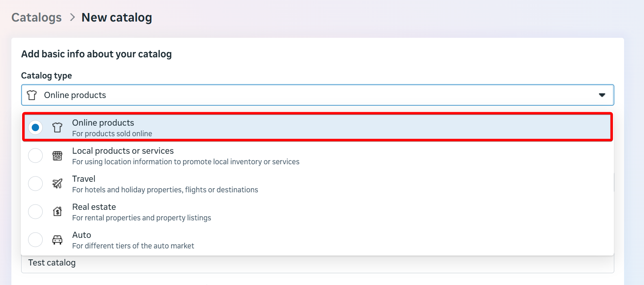Click the storefront icon for Local products
The height and width of the screenshot is (285, 644).
coord(57,156)
